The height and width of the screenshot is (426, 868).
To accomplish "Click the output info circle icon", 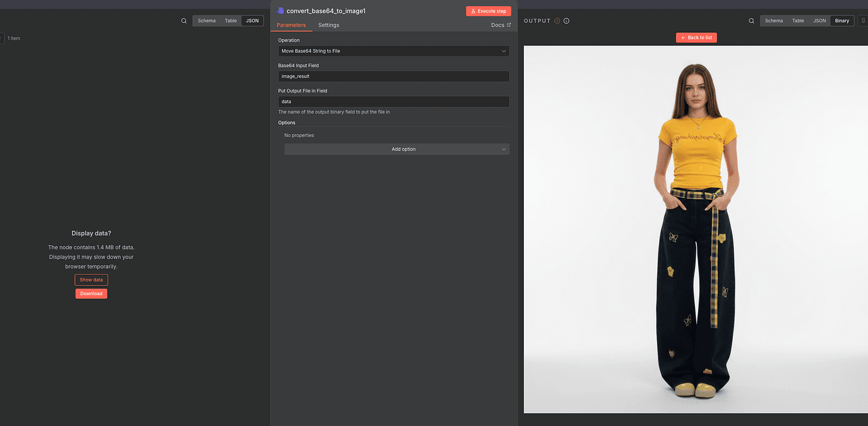I will pyautogui.click(x=567, y=20).
